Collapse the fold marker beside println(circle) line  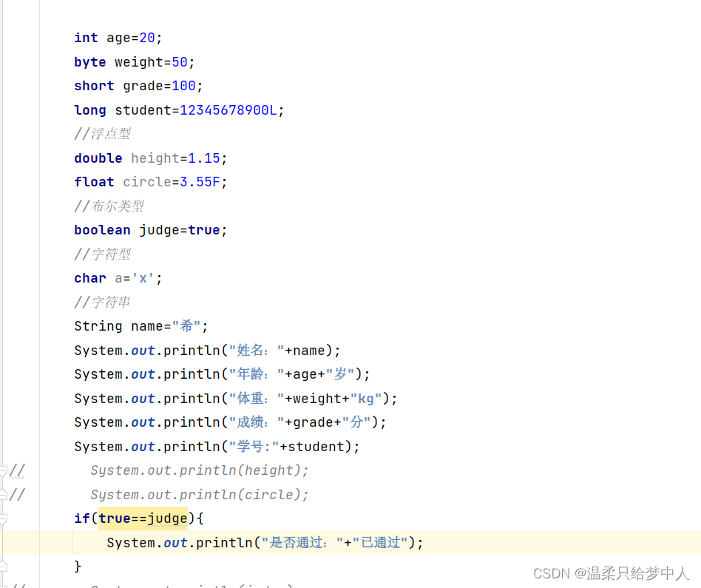[x=3, y=494]
